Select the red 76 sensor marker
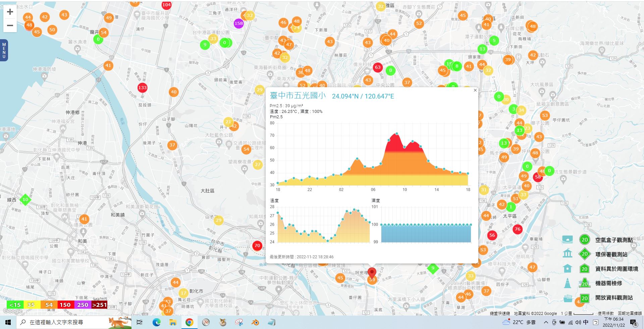This screenshot has height=329, width=644. [518, 229]
